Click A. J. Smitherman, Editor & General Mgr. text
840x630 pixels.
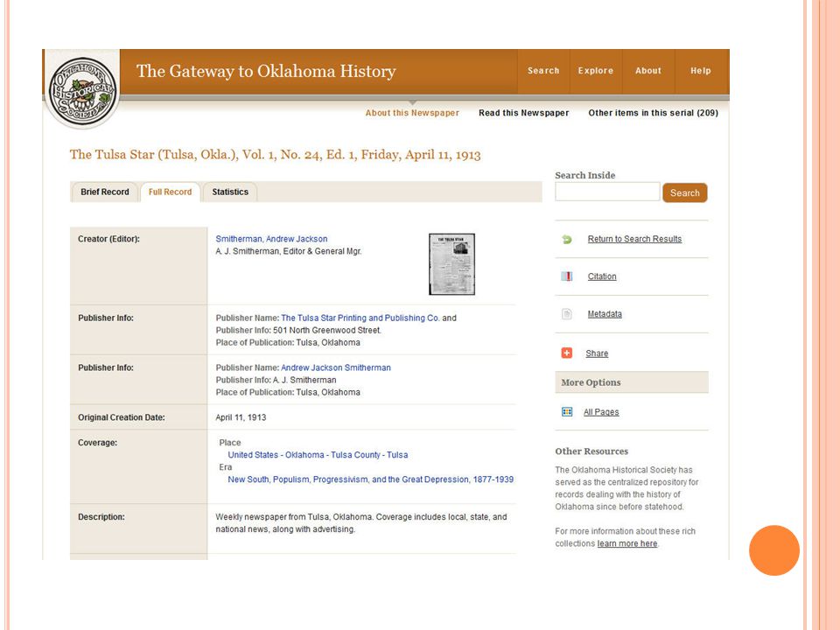(288, 251)
